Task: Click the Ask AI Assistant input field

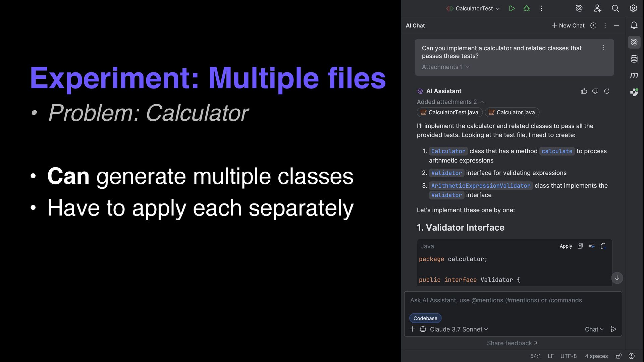Action: click(x=513, y=300)
